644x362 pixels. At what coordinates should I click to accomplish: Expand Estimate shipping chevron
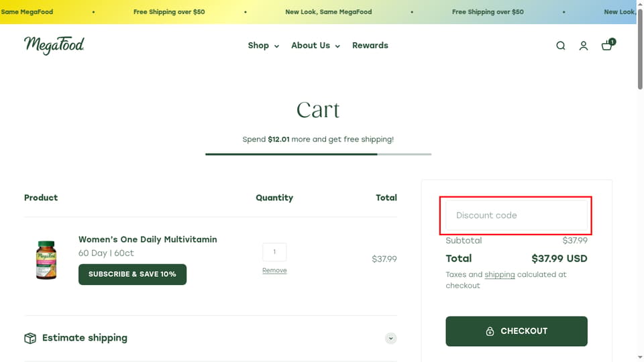click(390, 338)
